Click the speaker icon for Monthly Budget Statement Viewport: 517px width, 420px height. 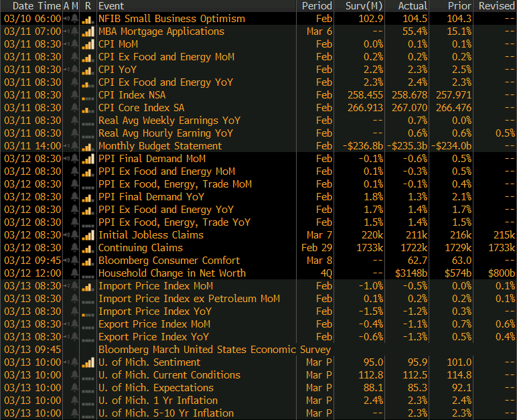point(66,146)
